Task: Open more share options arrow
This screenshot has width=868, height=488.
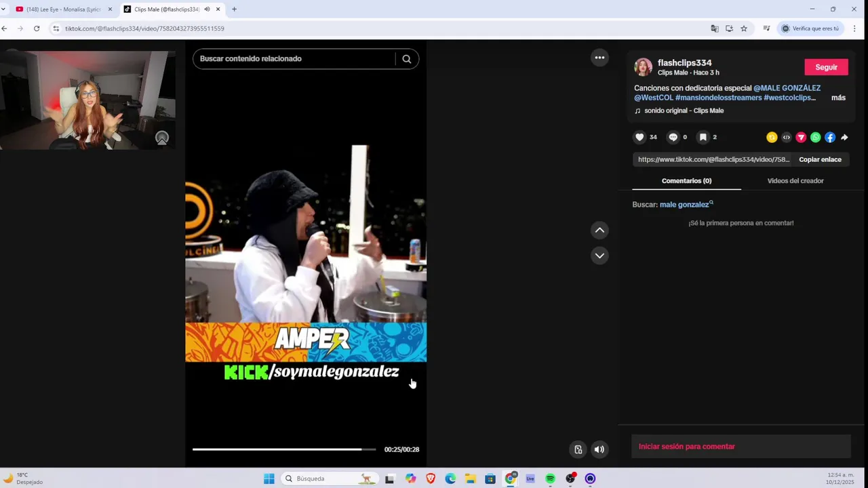Action: [844, 137]
